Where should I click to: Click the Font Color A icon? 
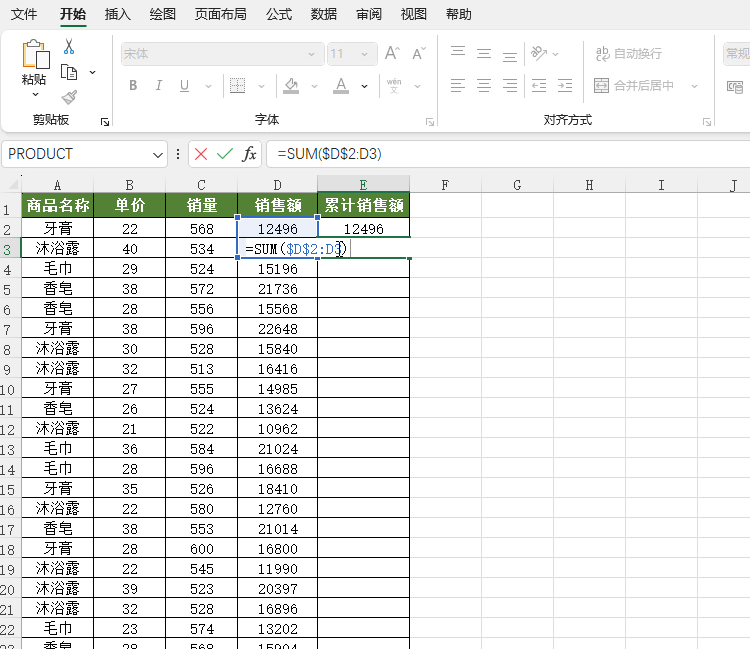click(x=341, y=86)
